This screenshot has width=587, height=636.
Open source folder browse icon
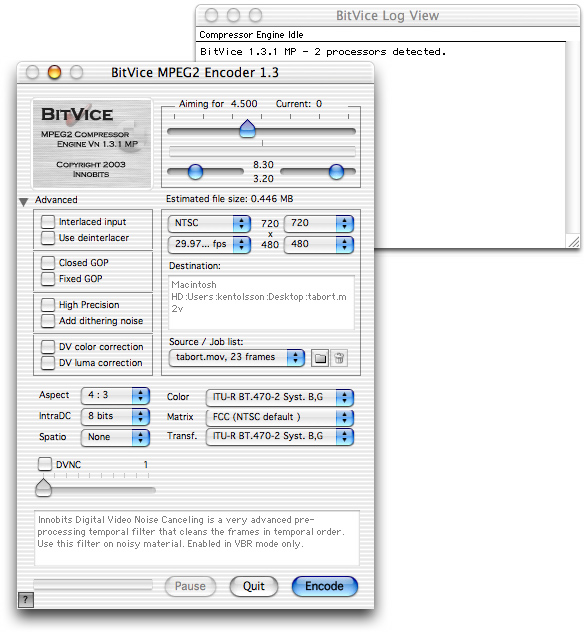click(320, 358)
